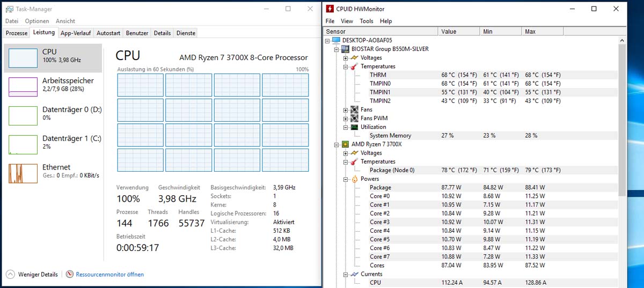Switch to the App-Verlauf tab
The height and width of the screenshot is (288, 644).
(76, 33)
